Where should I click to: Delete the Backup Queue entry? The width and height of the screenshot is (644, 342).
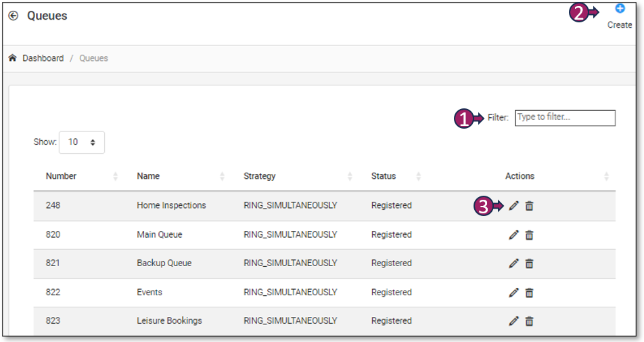point(530,263)
